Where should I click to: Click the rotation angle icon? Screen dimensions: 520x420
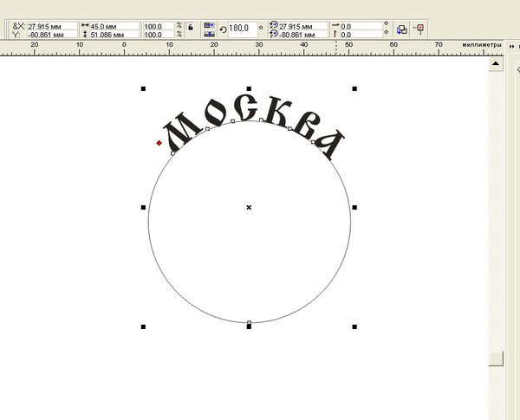pyautogui.click(x=223, y=29)
